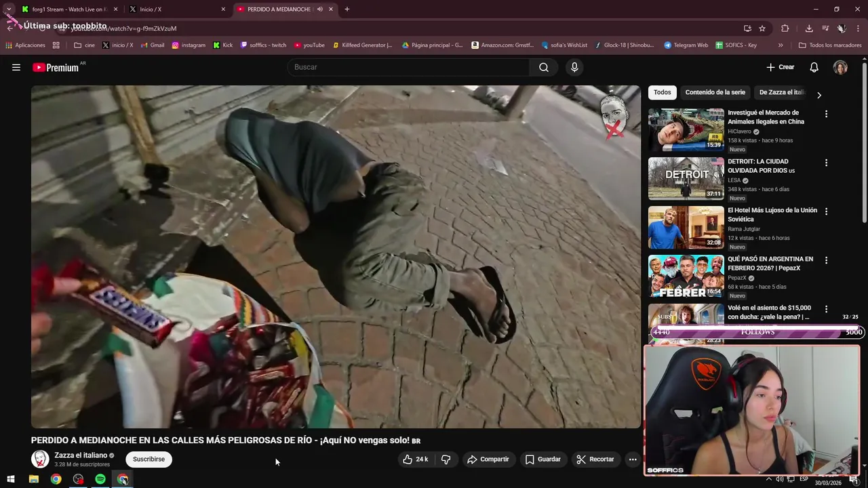This screenshot has width=868, height=488.
Task: Open Chrome extensions puzzle icon
Action: coord(785,28)
